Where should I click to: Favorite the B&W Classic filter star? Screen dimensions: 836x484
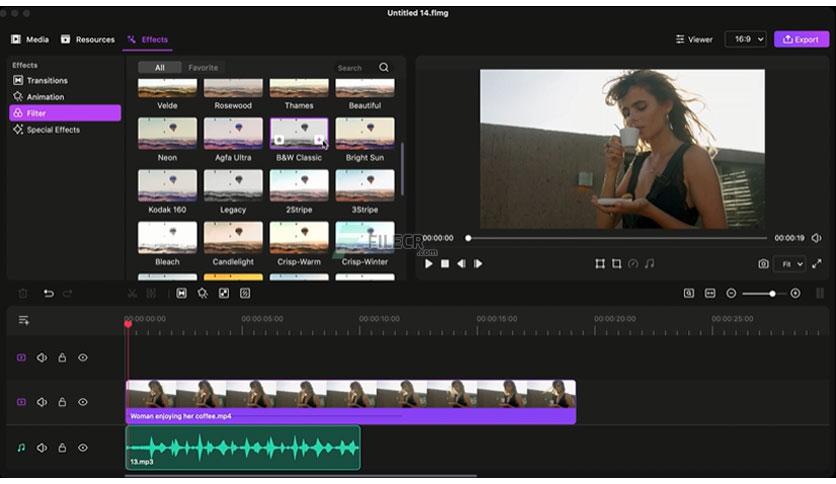click(279, 140)
